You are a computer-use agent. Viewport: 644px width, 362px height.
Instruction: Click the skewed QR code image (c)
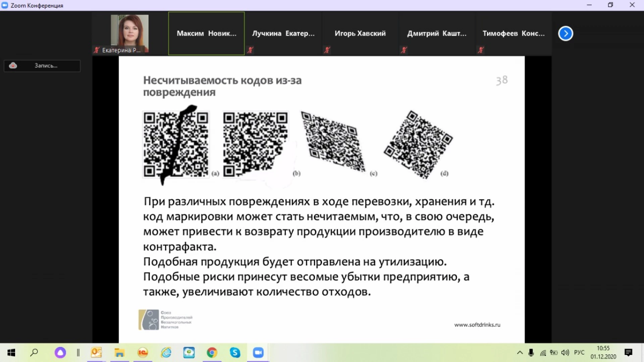point(333,142)
